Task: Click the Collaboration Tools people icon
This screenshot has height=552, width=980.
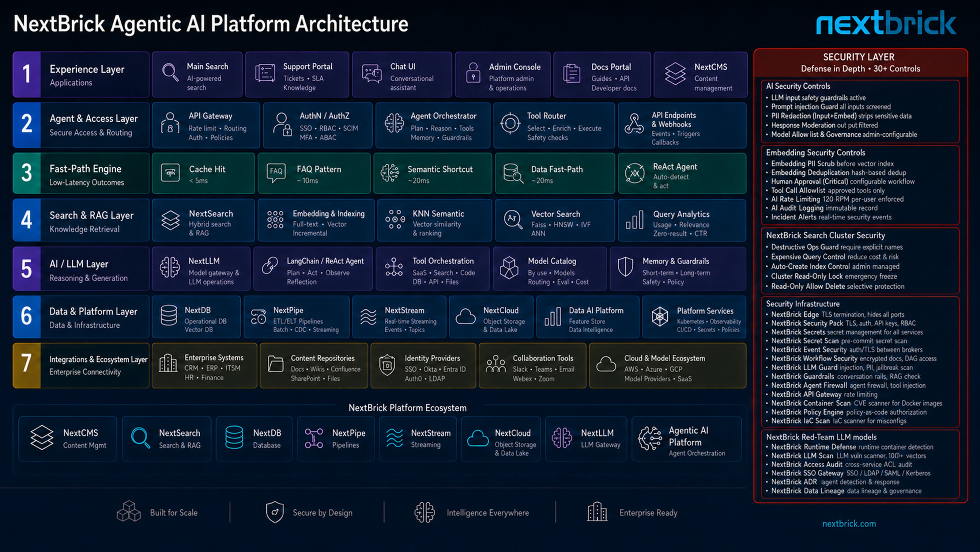Action: click(495, 364)
